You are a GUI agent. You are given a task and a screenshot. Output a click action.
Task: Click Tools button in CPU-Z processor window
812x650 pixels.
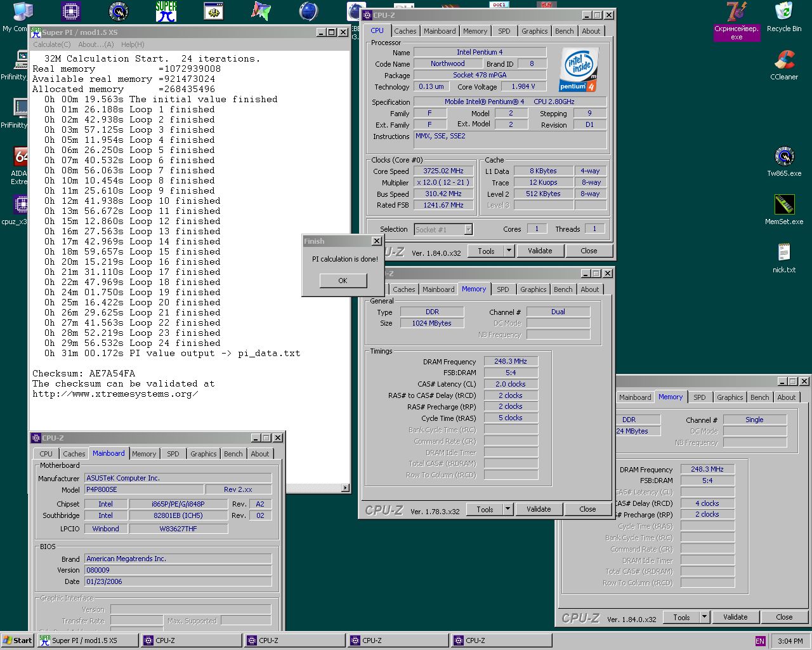[486, 251]
